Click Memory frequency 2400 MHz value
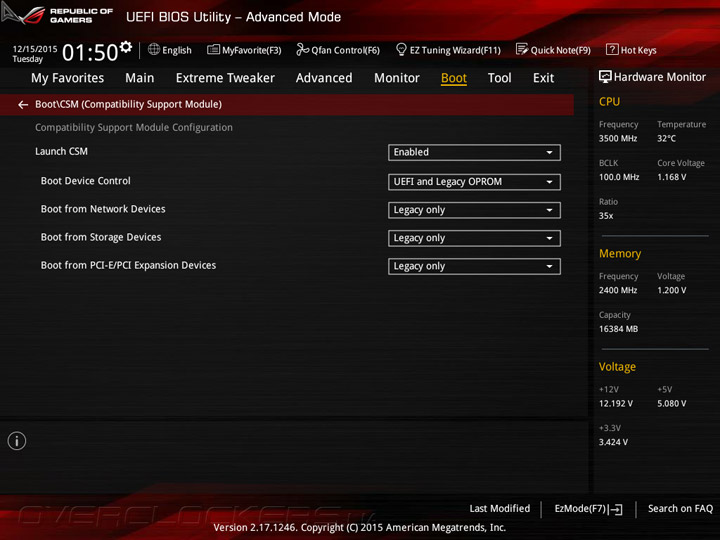 point(618,291)
